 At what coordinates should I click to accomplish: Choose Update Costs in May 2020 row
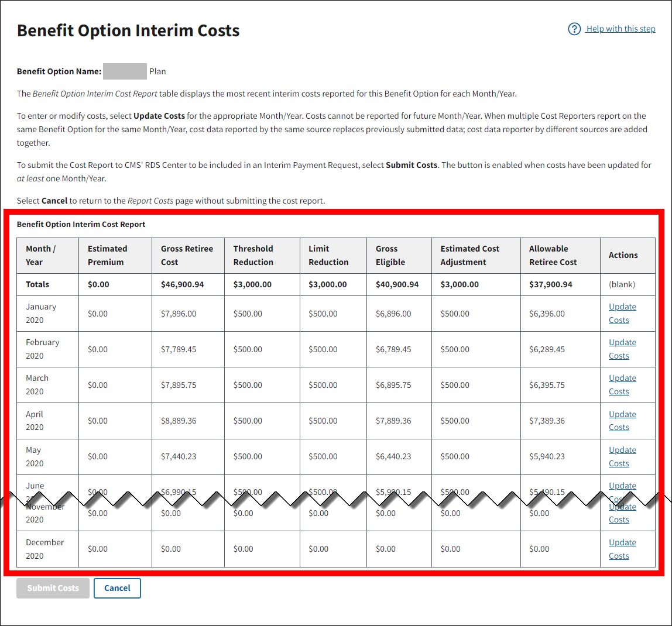pyautogui.click(x=622, y=456)
